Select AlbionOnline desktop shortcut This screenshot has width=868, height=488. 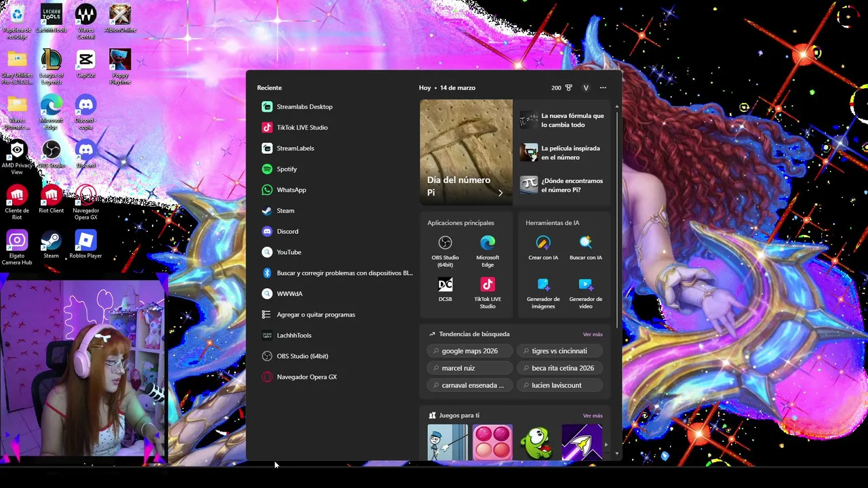pos(120,19)
